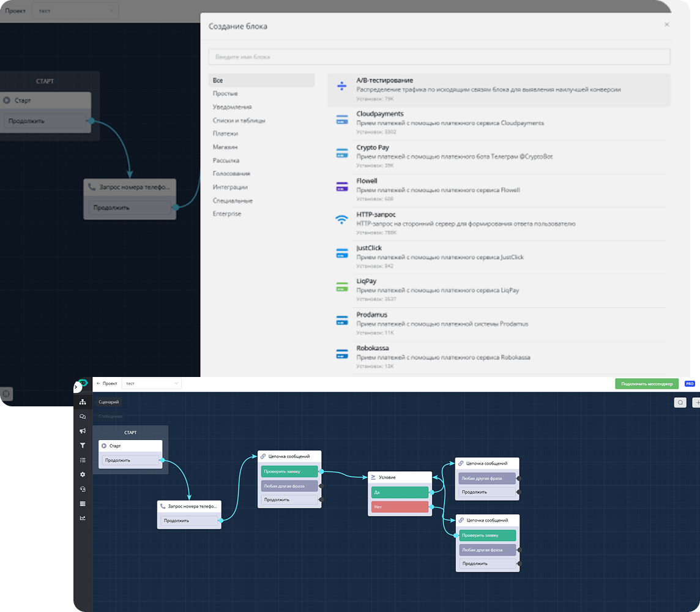700x612 pixels.
Task: Focus the Введите имя блока search field
Action: (439, 57)
